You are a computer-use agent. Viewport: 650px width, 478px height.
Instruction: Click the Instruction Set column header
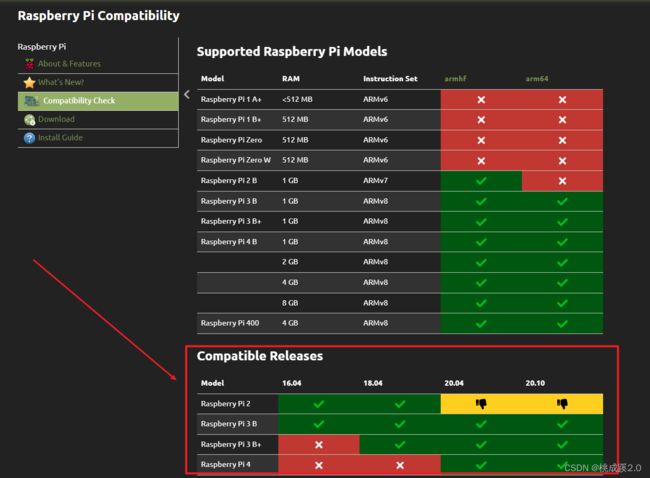pyautogui.click(x=390, y=78)
